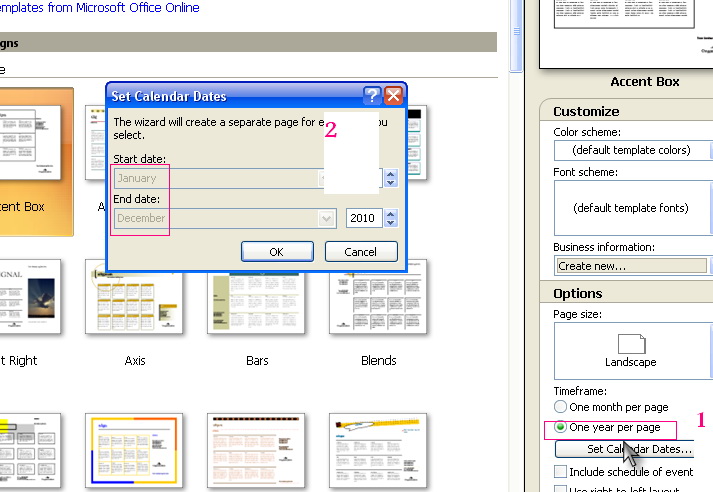This screenshot has height=492, width=713.
Task: Open the Color scheme dropdown
Action: (631, 150)
